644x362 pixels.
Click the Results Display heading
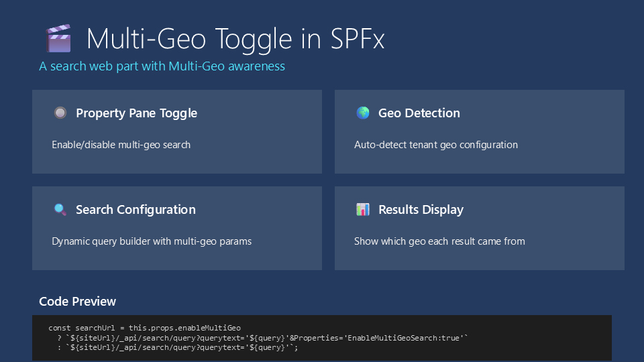coord(421,209)
